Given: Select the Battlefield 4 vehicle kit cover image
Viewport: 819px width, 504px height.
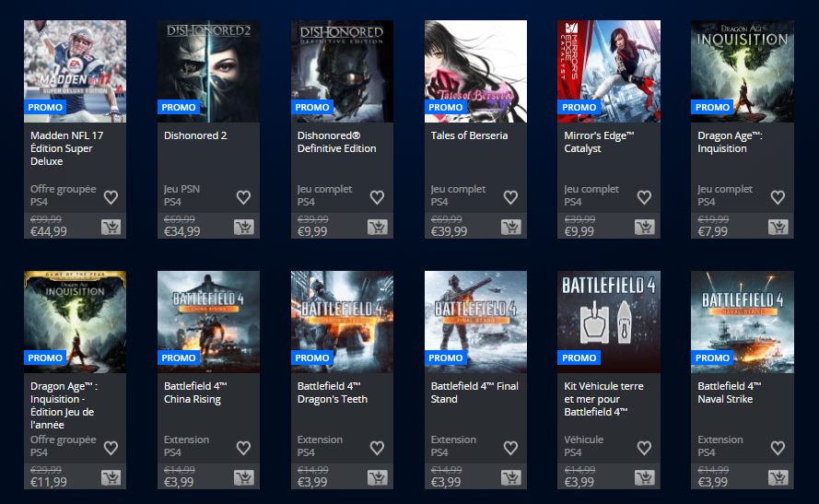Looking at the screenshot, I should point(609,322).
